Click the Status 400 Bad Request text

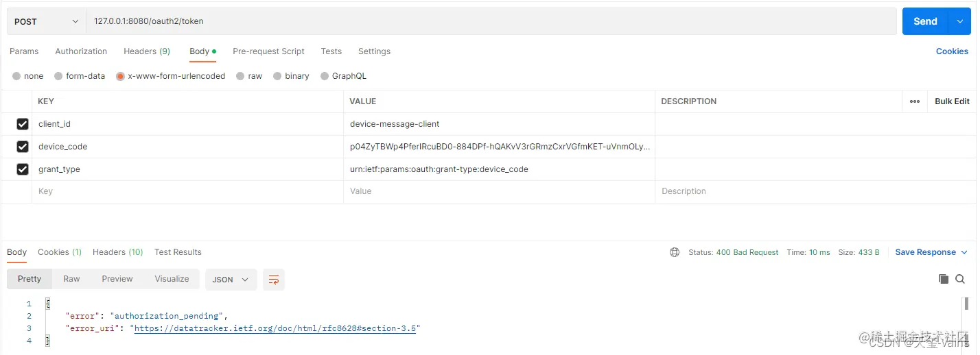(734, 252)
